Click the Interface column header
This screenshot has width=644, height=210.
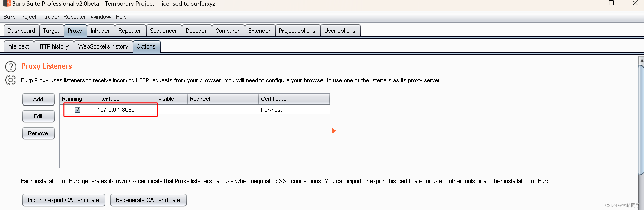coord(123,99)
